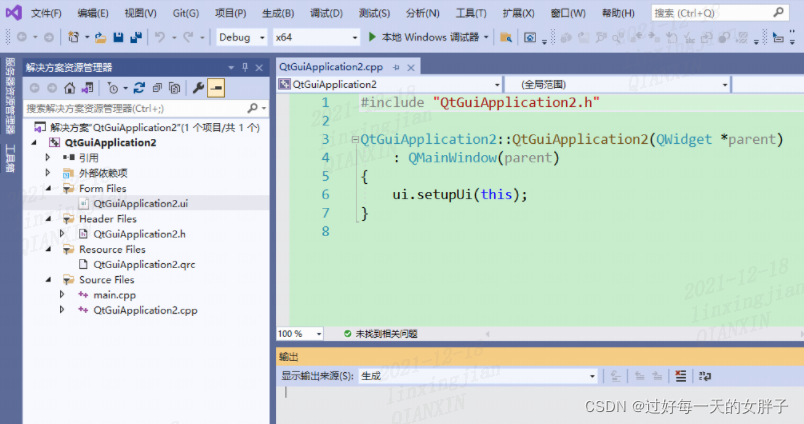
Task: Toggle word wrap in the Output panel
Action: (x=705, y=376)
